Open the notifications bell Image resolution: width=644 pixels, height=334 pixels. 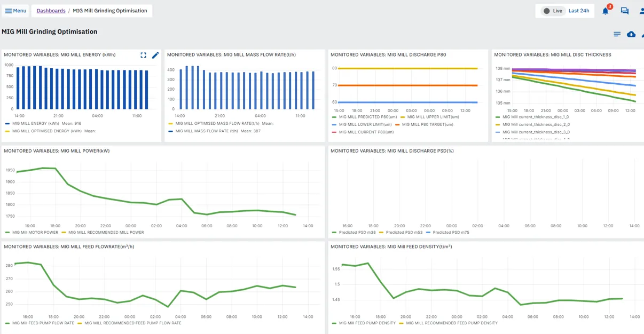click(x=606, y=11)
